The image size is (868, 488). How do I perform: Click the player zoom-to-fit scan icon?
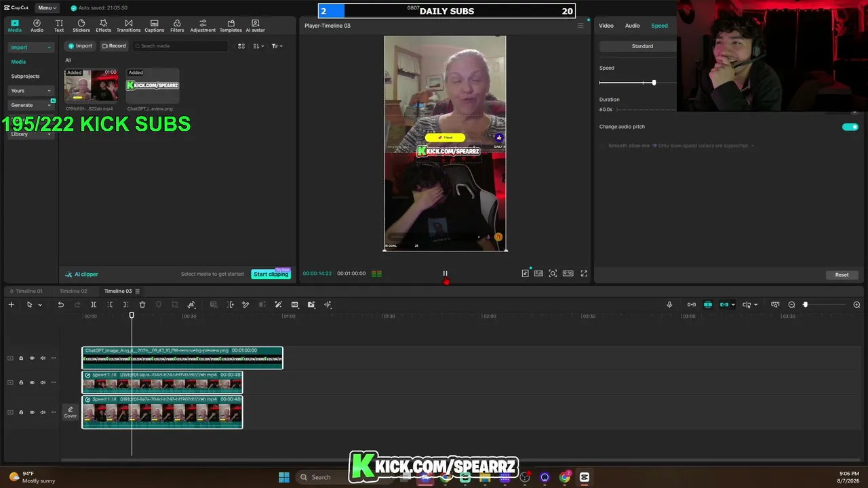pos(553,274)
